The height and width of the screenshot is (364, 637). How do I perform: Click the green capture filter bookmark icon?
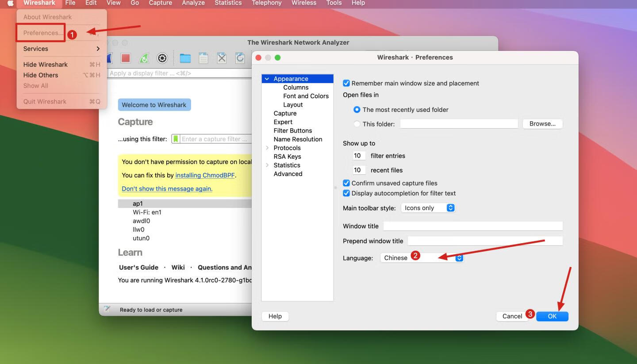[x=176, y=139]
